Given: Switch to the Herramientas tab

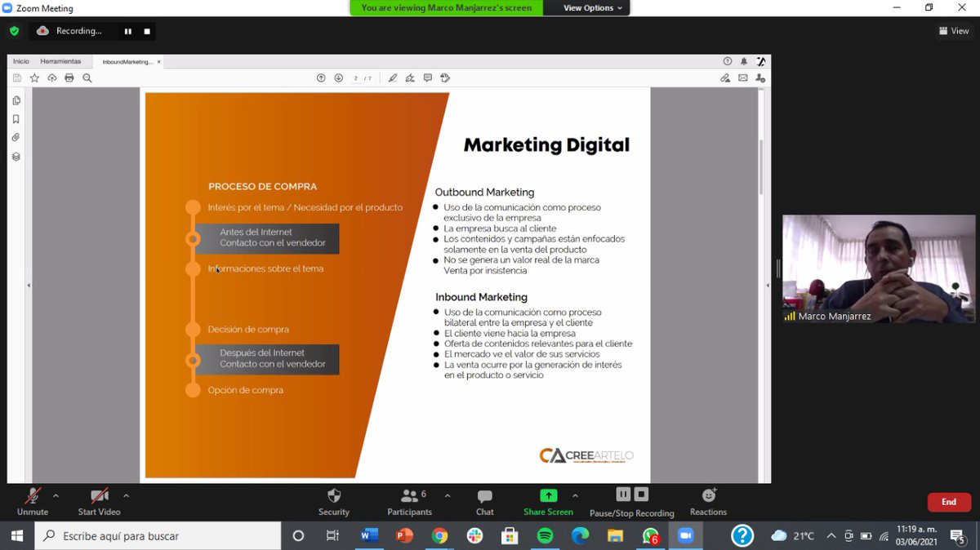Looking at the screenshot, I should point(61,60).
